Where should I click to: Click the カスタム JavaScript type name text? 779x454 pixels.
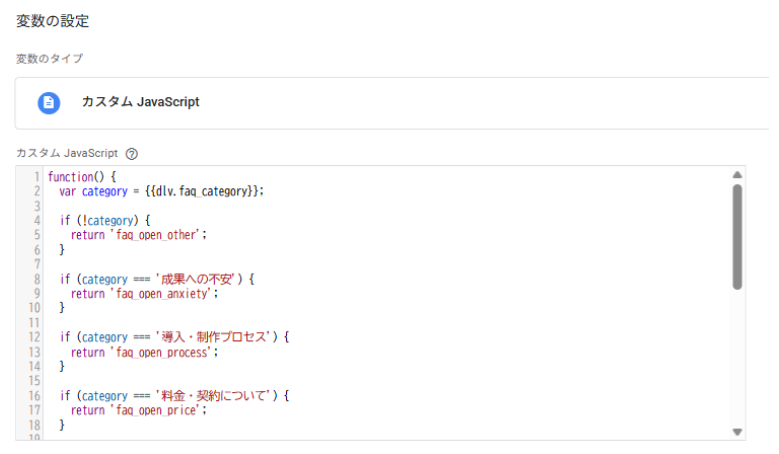pos(140,103)
